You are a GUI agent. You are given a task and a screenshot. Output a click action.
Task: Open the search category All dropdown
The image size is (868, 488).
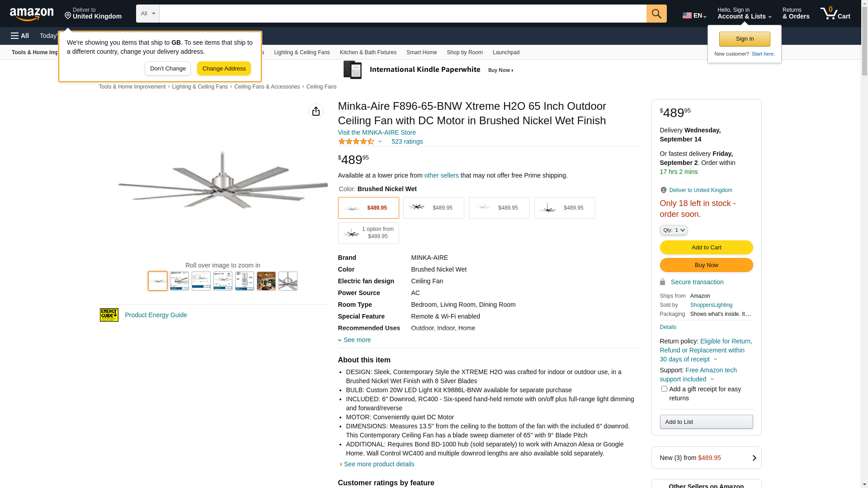[x=147, y=14]
